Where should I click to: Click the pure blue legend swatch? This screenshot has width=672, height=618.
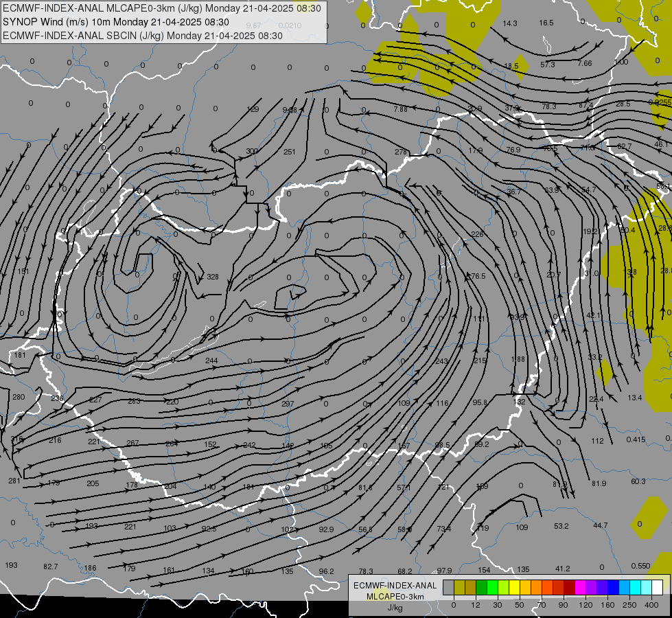point(613,587)
